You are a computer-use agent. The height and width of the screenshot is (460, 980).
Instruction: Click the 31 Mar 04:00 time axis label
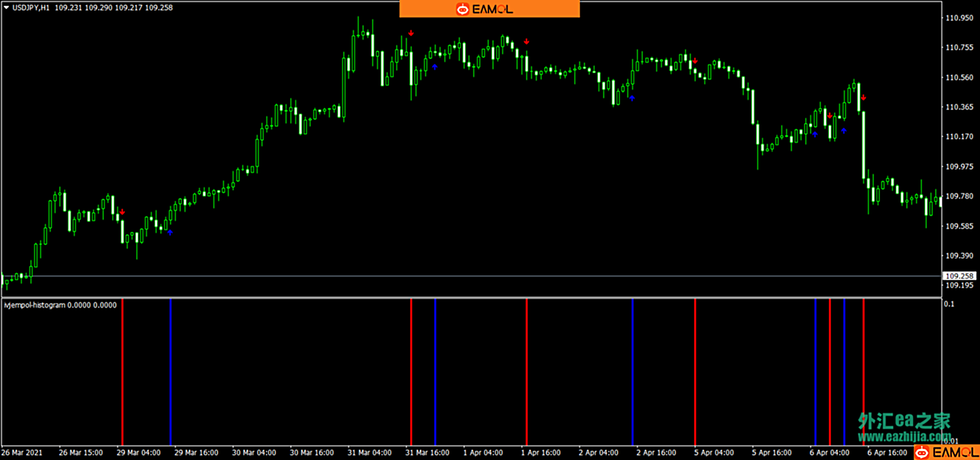[369, 453]
